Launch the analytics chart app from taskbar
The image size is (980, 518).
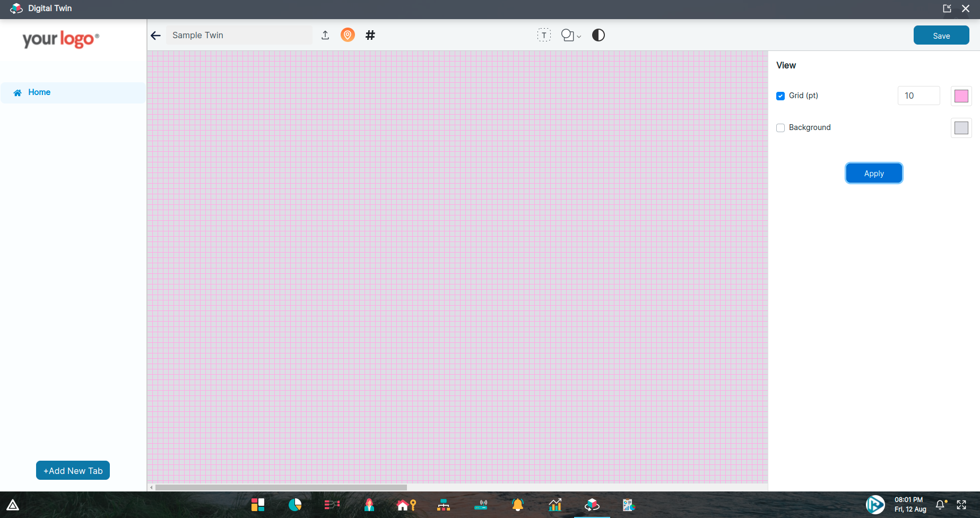pyautogui.click(x=554, y=505)
